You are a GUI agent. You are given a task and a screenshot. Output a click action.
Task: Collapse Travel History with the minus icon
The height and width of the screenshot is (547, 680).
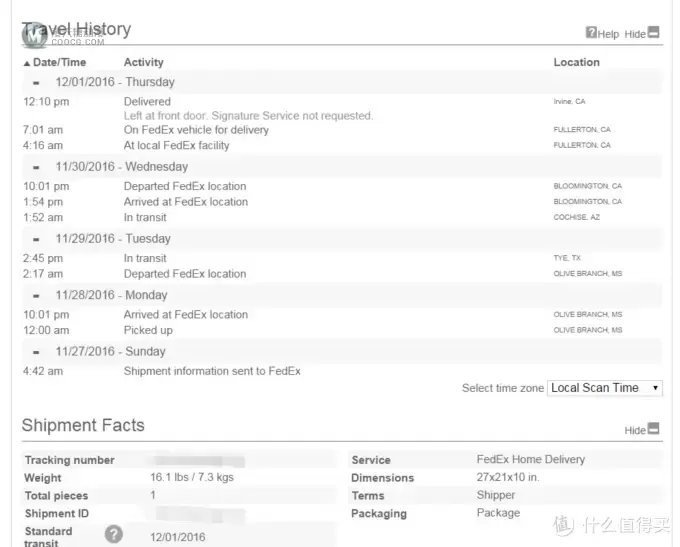pyautogui.click(x=653, y=33)
